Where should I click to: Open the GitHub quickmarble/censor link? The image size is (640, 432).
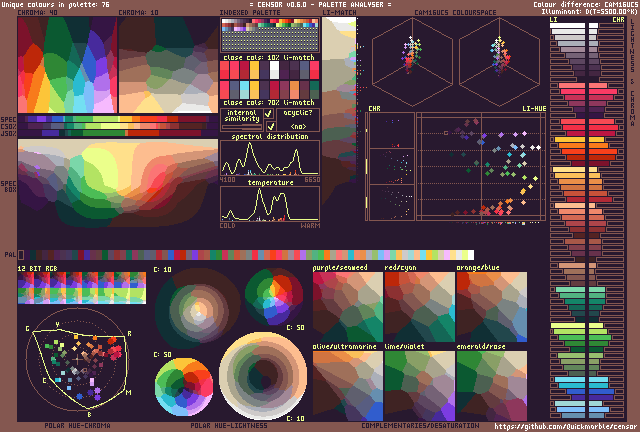[x=565, y=425]
